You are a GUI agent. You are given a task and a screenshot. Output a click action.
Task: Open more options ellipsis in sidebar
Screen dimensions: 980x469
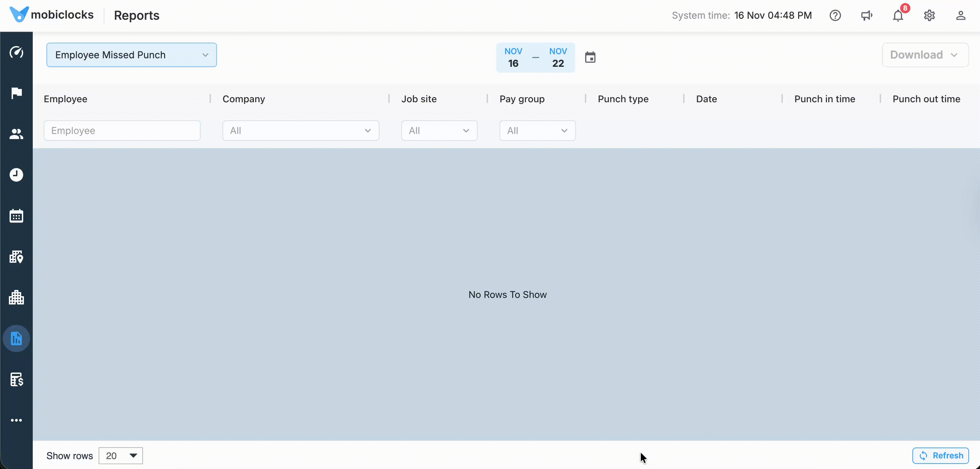[16, 420]
